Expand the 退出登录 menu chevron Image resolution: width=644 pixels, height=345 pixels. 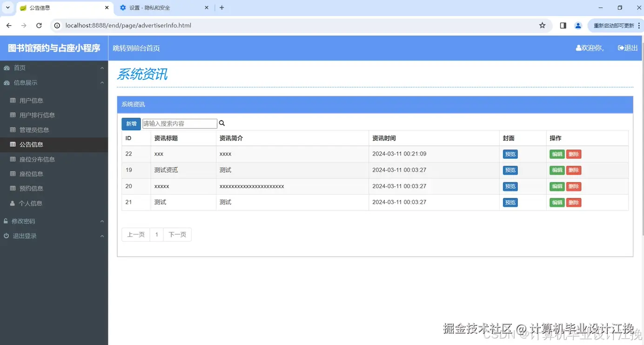(102, 236)
